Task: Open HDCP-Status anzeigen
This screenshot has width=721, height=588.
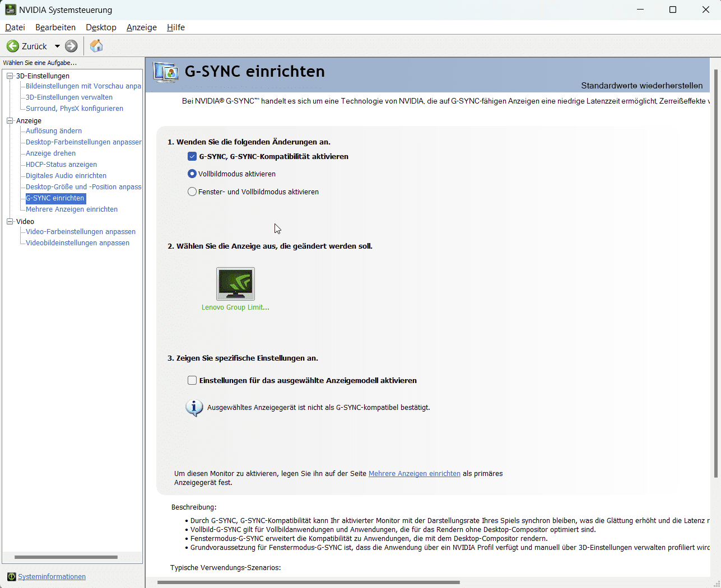Action: click(x=61, y=165)
